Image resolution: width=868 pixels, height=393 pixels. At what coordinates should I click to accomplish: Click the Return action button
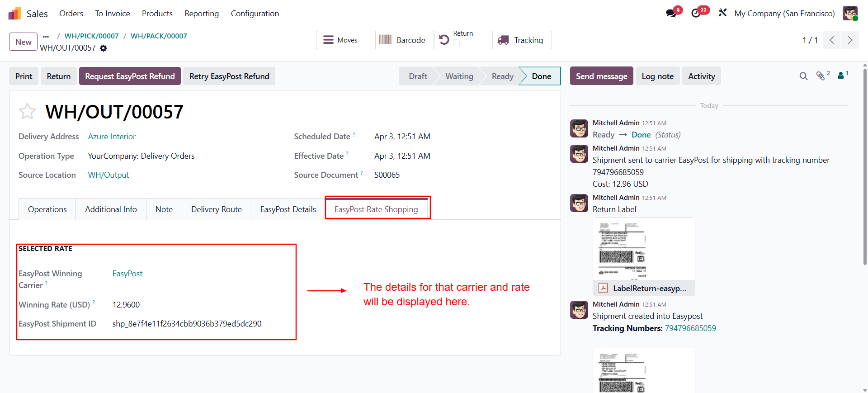pyautogui.click(x=59, y=76)
